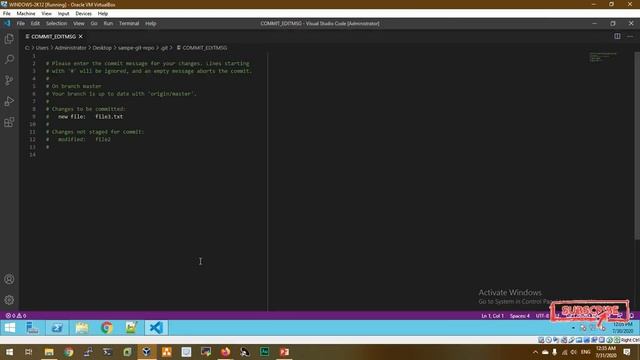Click the Spaces: 4 indentation status
This screenshot has height=360, width=640.
(x=520, y=316)
